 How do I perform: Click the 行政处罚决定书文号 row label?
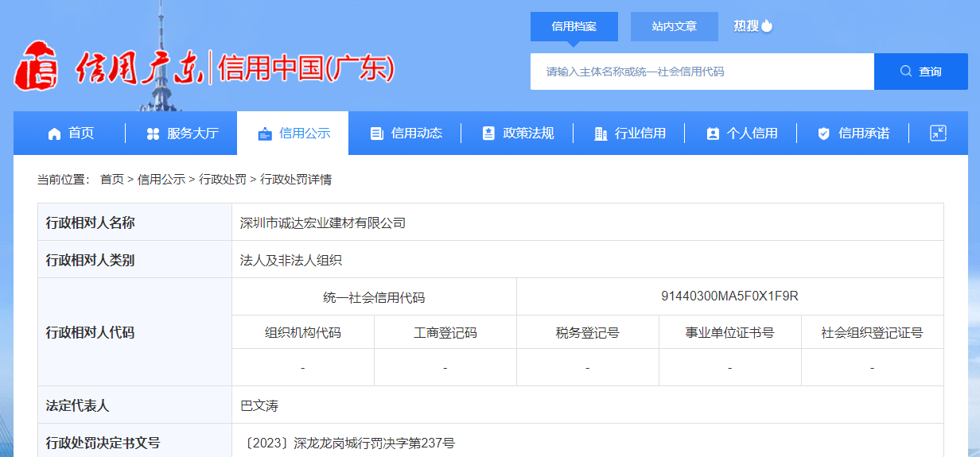(103, 443)
